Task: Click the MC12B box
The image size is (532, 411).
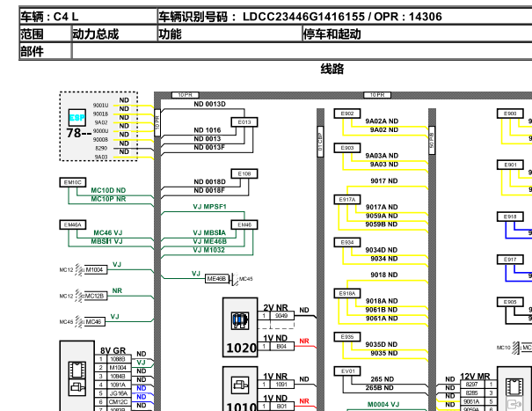Action: click(95, 296)
